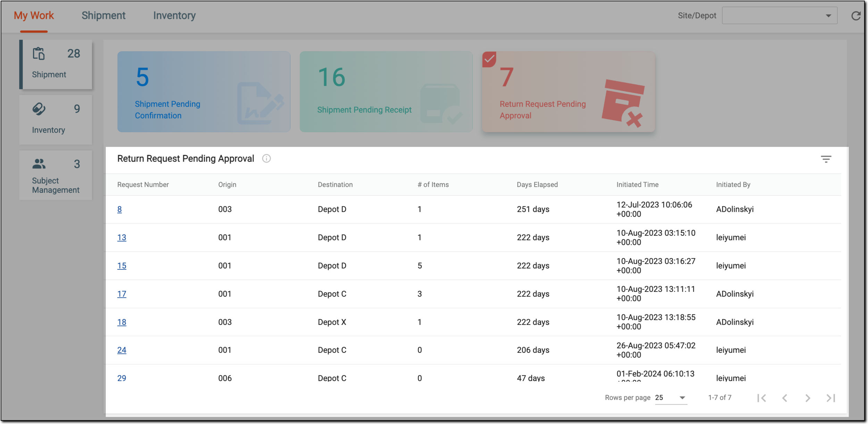Screen dimensions: 868x424
Task: Click the Initiated Time column header
Action: point(637,185)
